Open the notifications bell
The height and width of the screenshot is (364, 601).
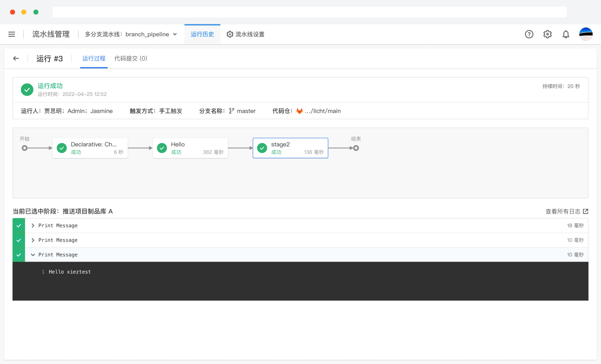565,34
